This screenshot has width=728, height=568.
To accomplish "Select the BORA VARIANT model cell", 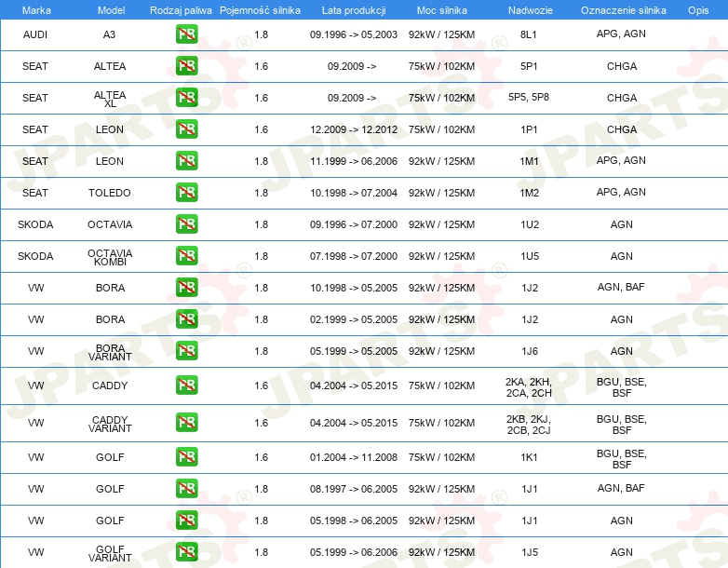I will 110,352.
